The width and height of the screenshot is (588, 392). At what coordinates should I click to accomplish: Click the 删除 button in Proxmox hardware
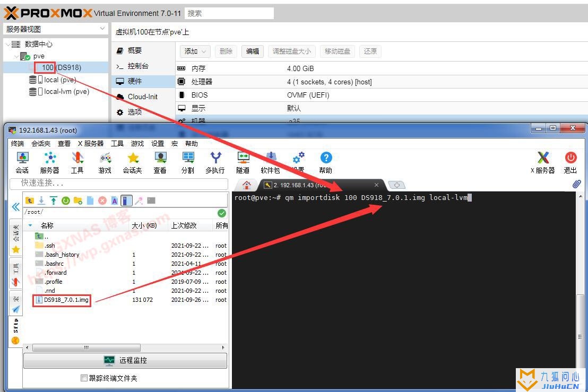point(226,51)
